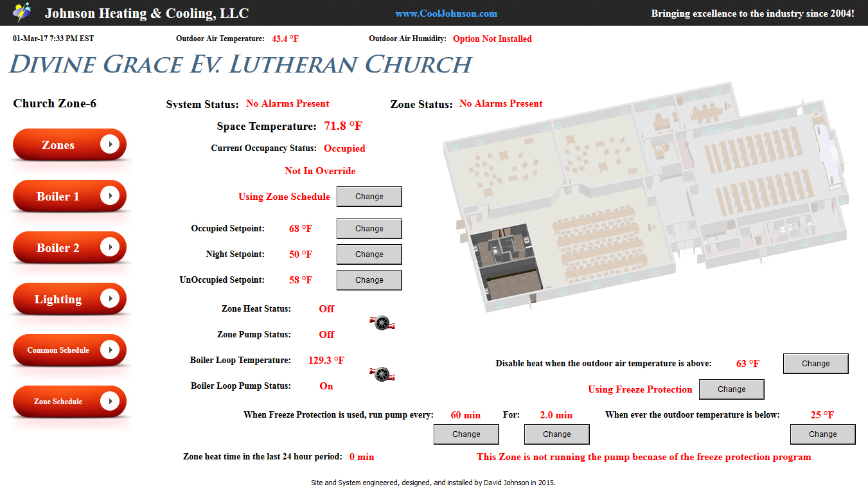Click the Zone Pump Status Off value

[326, 335]
